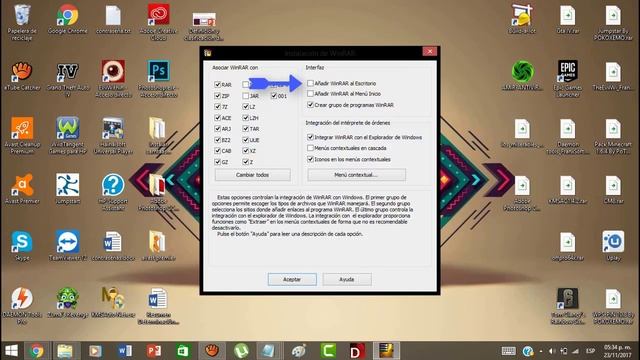Toggle Integrar WinRAR con el Explorador de Windows
Screen dimensions: 640x360
pos(310,137)
